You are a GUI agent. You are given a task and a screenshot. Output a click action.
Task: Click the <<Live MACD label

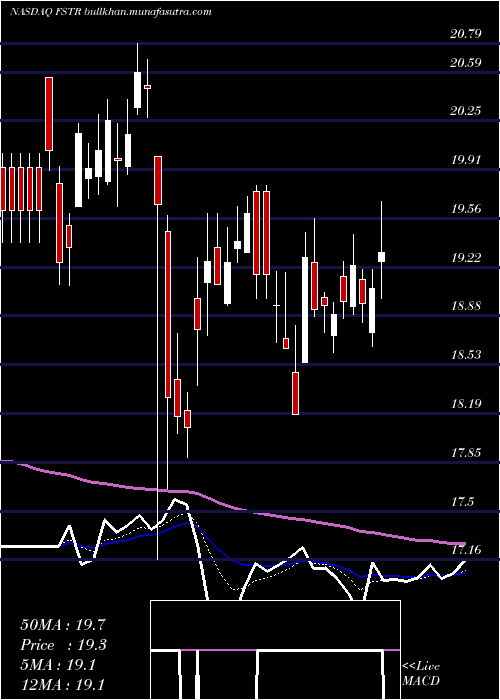coord(421,674)
